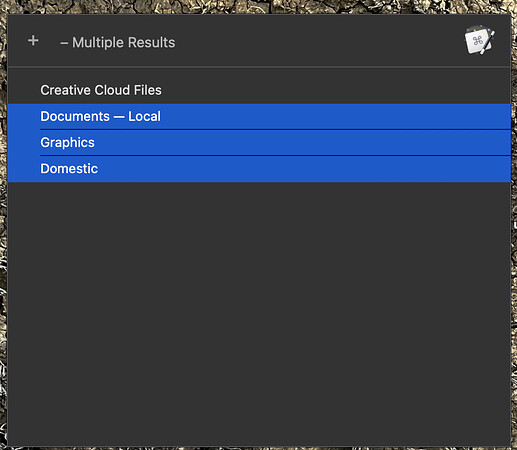Click the plus icon in the header

coord(33,41)
